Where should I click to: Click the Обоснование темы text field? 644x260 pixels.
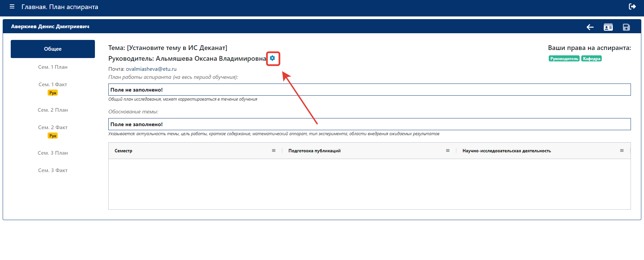point(369,124)
